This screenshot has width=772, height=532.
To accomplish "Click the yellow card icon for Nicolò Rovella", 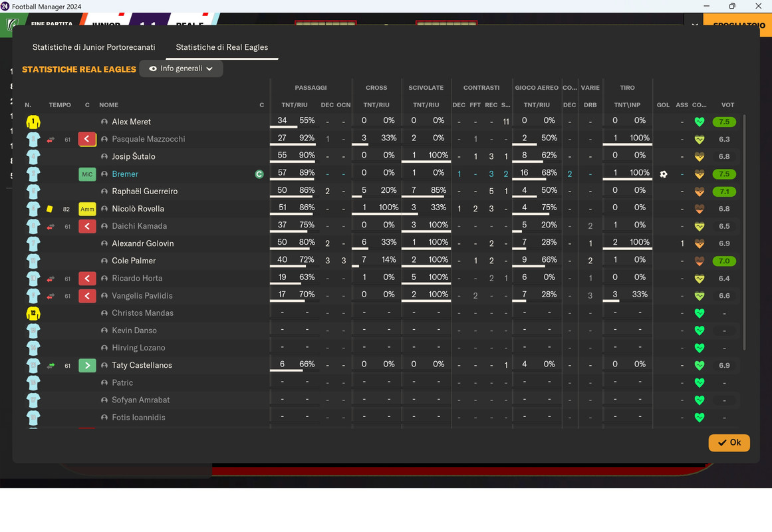I will click(x=50, y=209).
